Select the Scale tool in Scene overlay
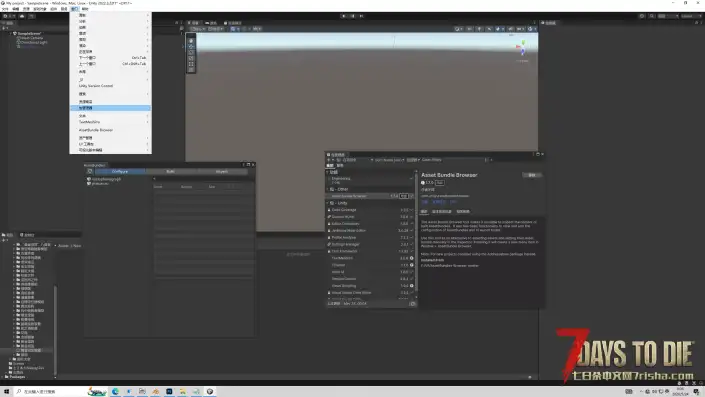 (191, 58)
